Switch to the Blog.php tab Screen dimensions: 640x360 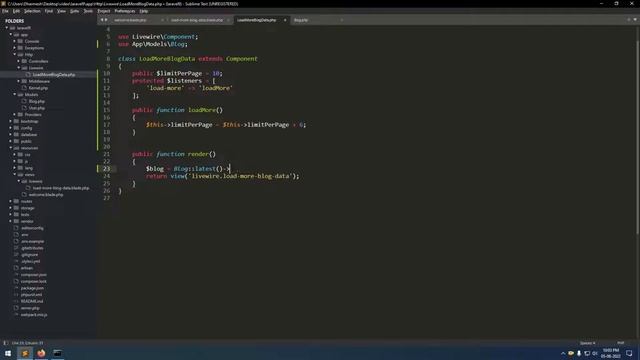(301, 20)
